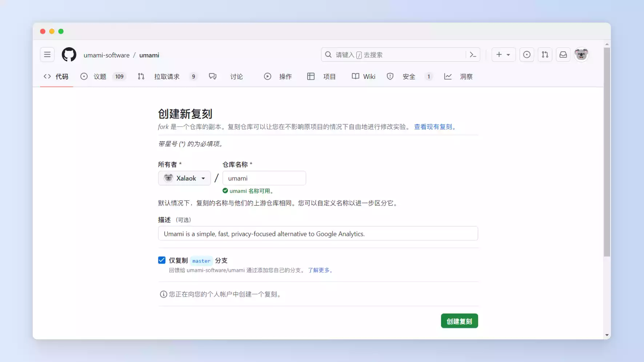
Task: Open pull requests icon in the header
Action: (545, 55)
